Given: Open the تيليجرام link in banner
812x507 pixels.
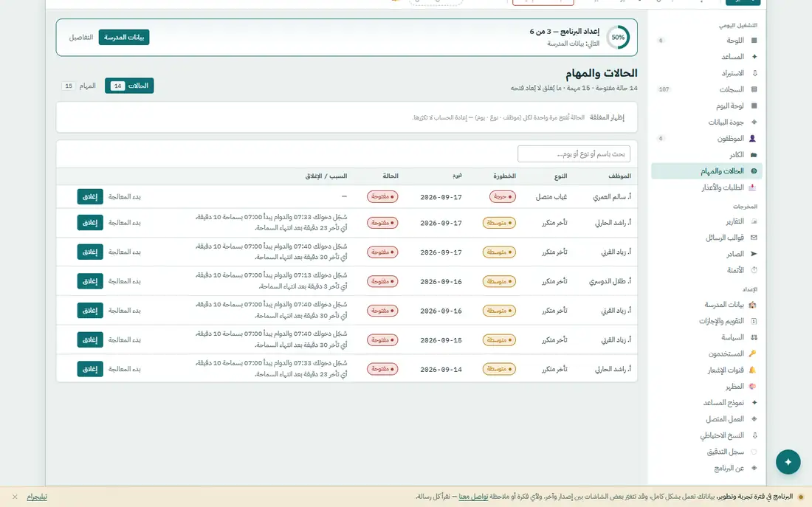Looking at the screenshot, I should pyautogui.click(x=37, y=497).
